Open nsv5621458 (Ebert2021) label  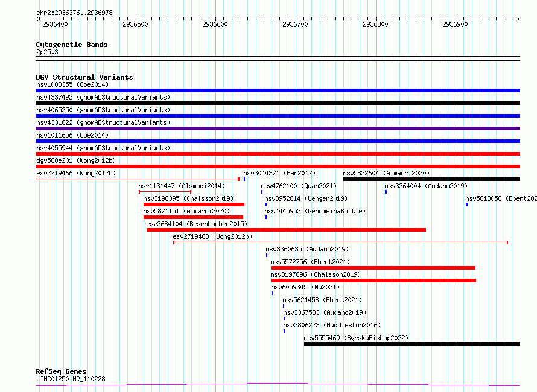pos(322,300)
